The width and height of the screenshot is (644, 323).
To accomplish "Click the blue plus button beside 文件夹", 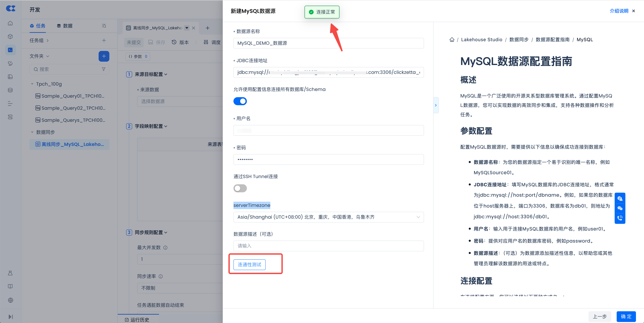I will [104, 56].
